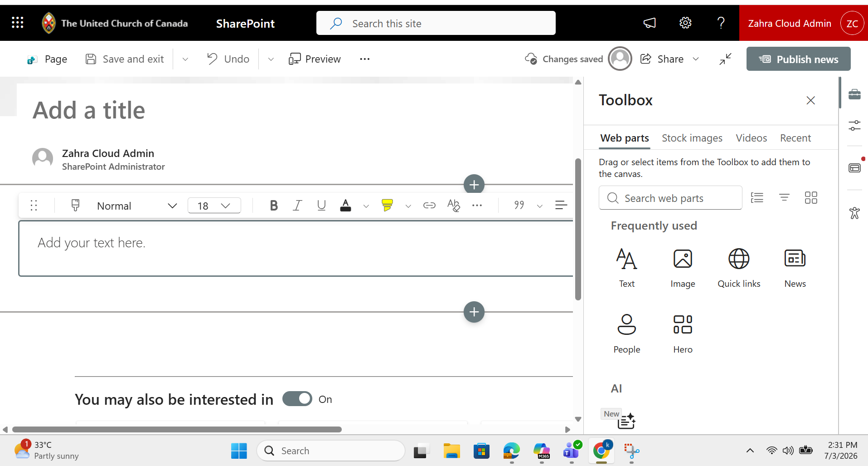Grab the web part move handle
Viewport: 868px width, 466px height.
pos(34,206)
